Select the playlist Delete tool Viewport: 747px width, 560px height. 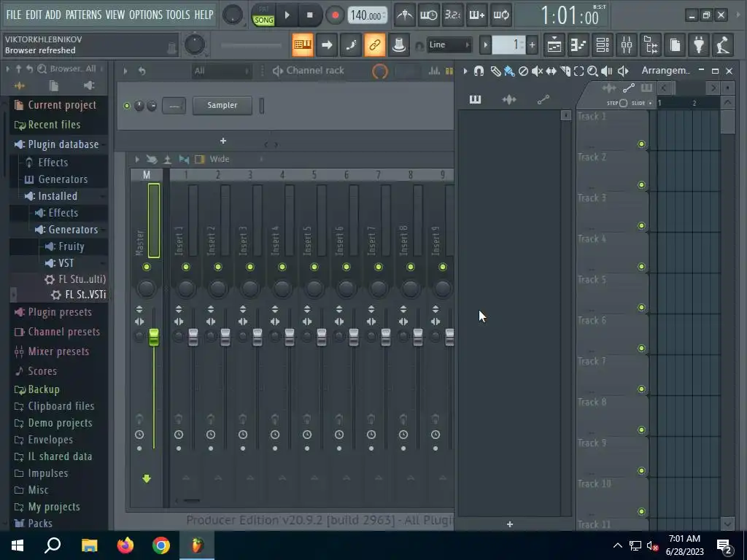(523, 71)
